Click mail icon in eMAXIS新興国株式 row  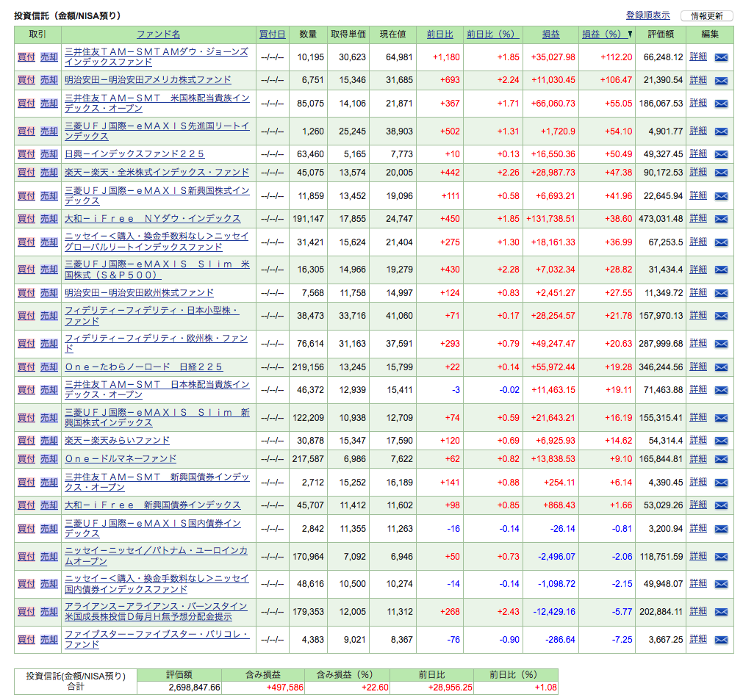pyautogui.click(x=721, y=196)
